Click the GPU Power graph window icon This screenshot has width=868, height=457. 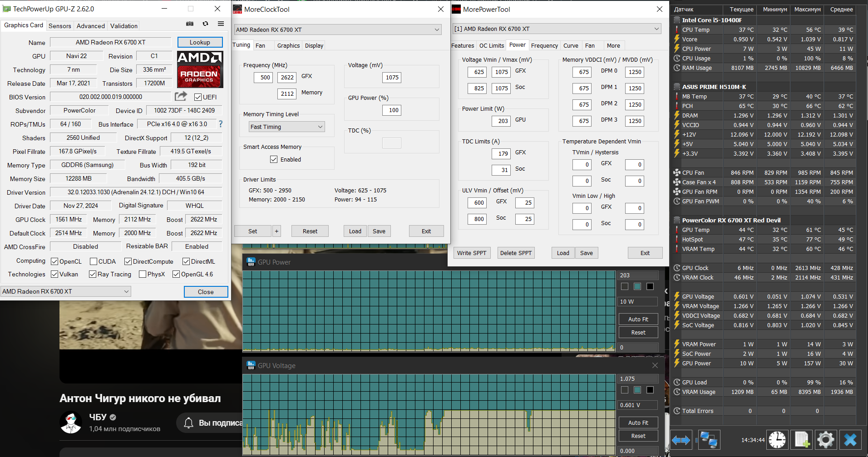tap(251, 262)
